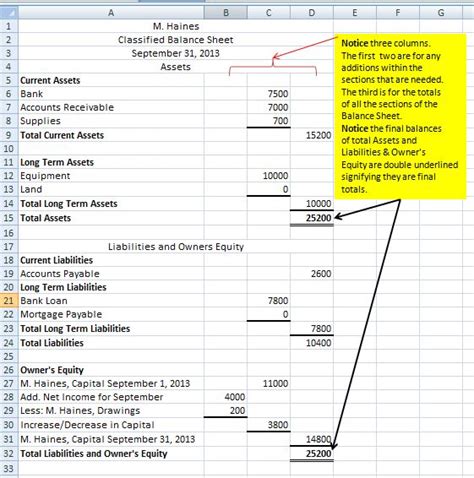
Task: Select the 'Total Current Assets' label
Action: click(111, 135)
